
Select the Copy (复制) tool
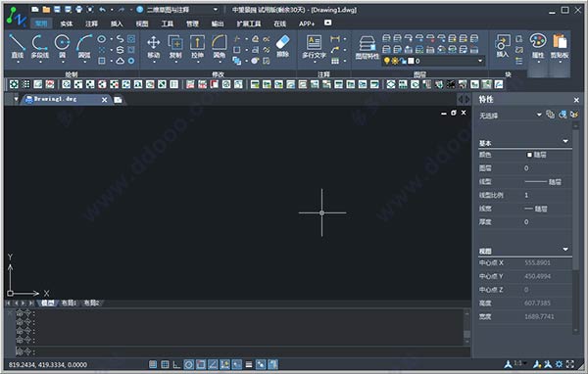tap(175, 46)
